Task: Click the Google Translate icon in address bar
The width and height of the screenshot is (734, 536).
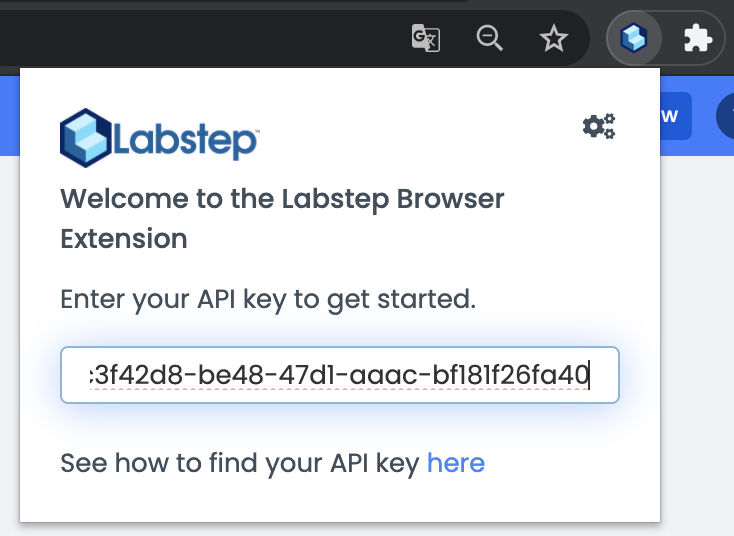Action: [426, 39]
